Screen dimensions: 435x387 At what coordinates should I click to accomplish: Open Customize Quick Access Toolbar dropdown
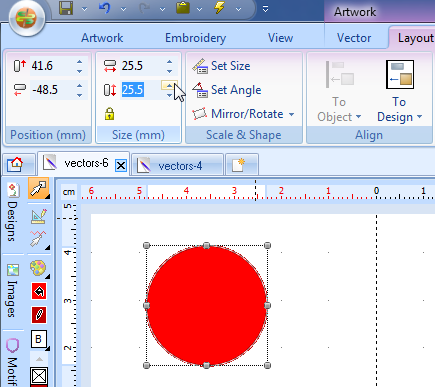265,9
